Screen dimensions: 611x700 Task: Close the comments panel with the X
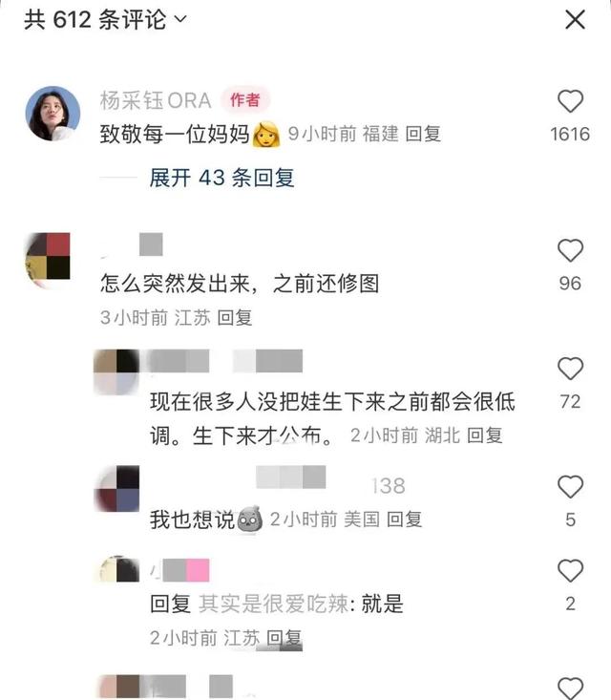pos(575,20)
